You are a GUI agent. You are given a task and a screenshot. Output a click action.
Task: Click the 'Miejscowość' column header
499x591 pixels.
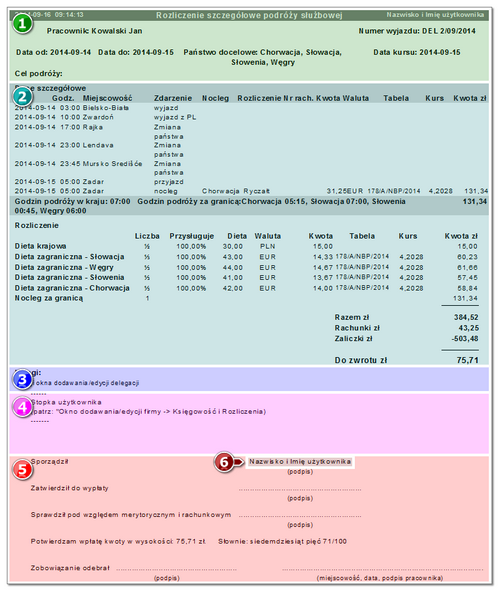pos(107,98)
